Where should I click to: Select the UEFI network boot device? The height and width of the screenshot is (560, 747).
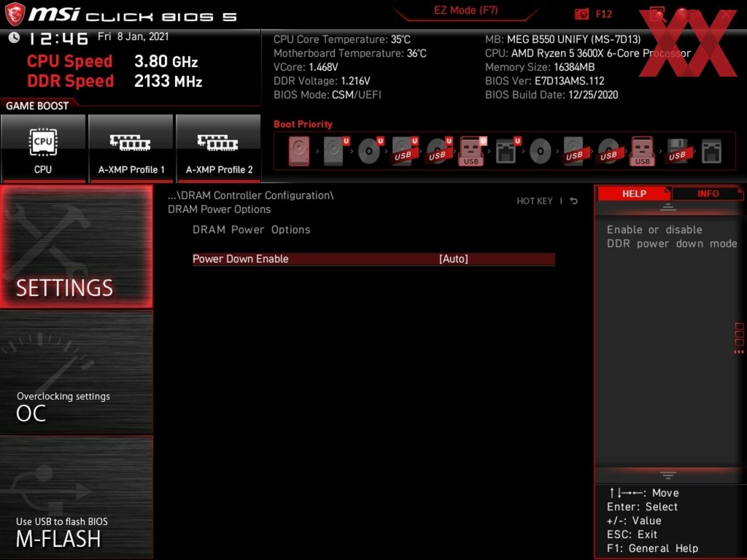coord(507,151)
